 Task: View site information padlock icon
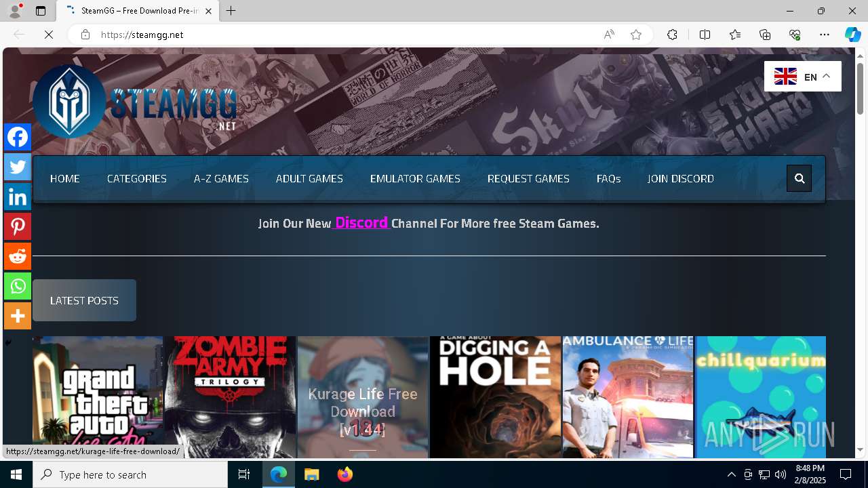pyautogui.click(x=85, y=35)
